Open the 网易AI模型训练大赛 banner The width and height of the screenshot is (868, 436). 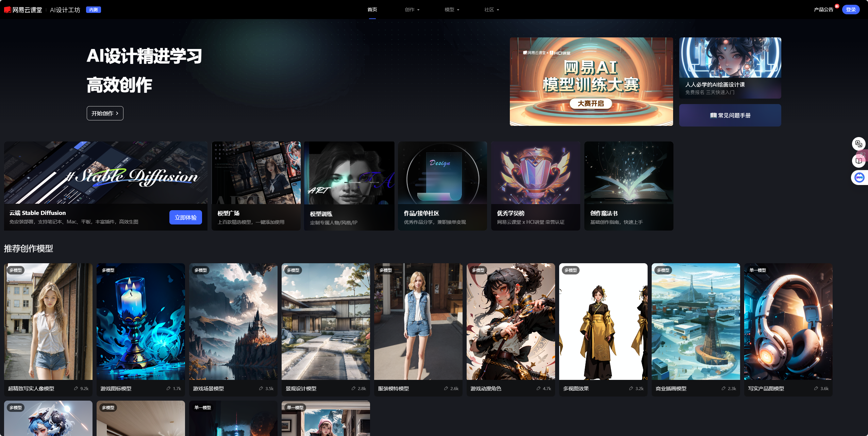point(591,82)
